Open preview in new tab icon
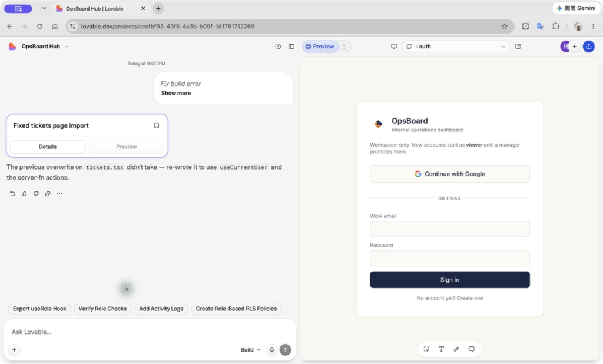Screen dimensions: 603x364 518,46
